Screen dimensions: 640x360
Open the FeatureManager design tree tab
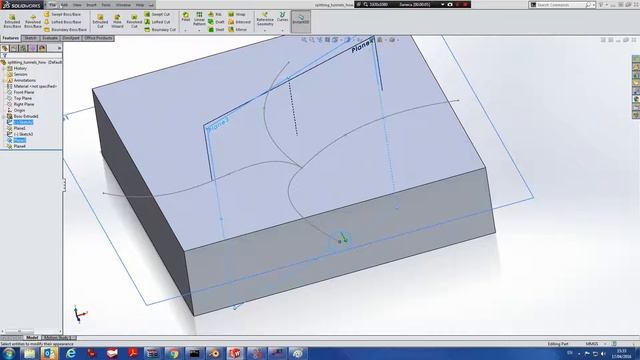(x=5, y=48)
